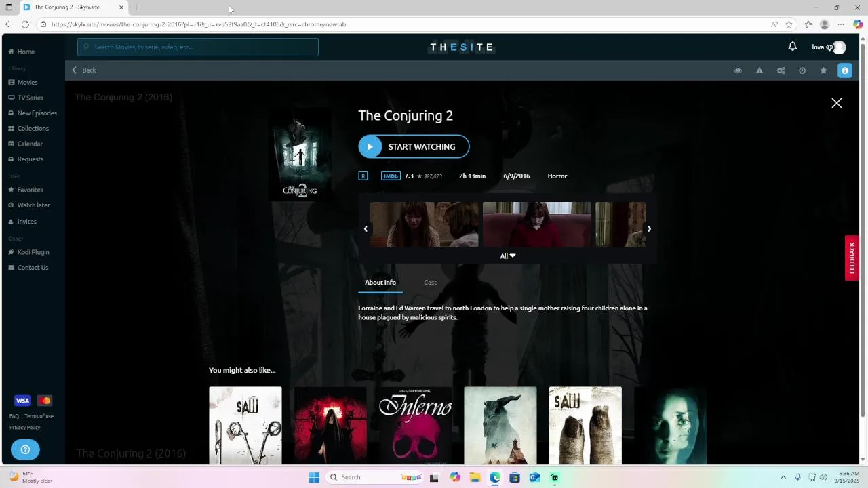Screen dimensions: 868x488
Task: Open the Terms of use link
Action: pos(39,416)
